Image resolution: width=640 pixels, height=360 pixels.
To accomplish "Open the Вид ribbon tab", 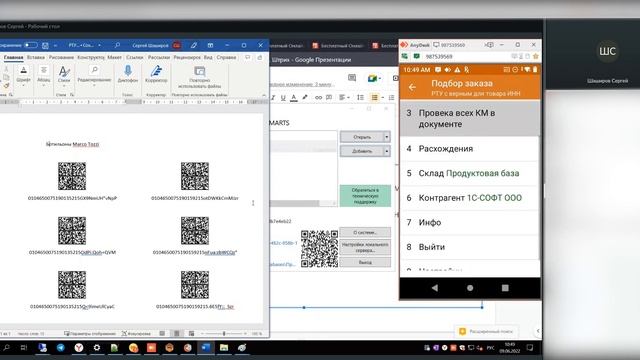I will [208, 58].
